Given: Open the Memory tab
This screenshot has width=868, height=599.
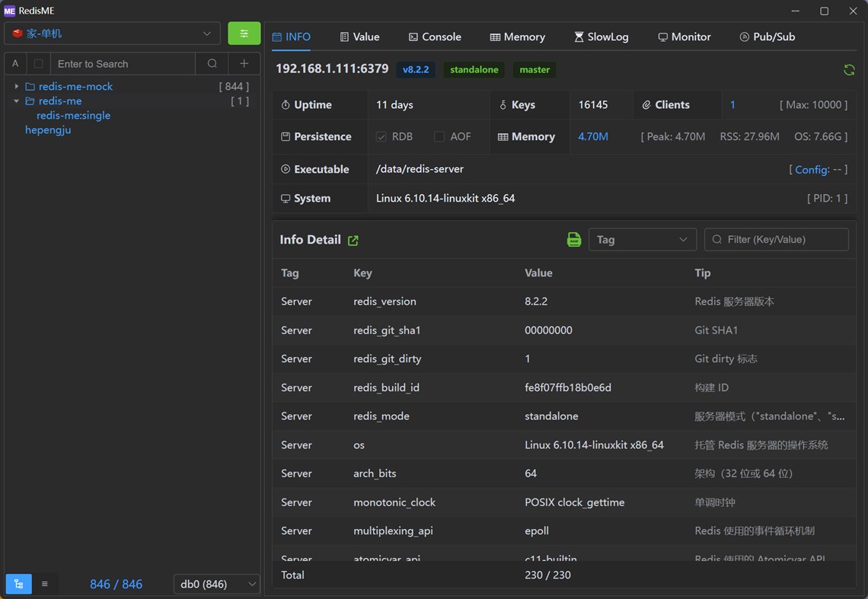Looking at the screenshot, I should (x=518, y=37).
